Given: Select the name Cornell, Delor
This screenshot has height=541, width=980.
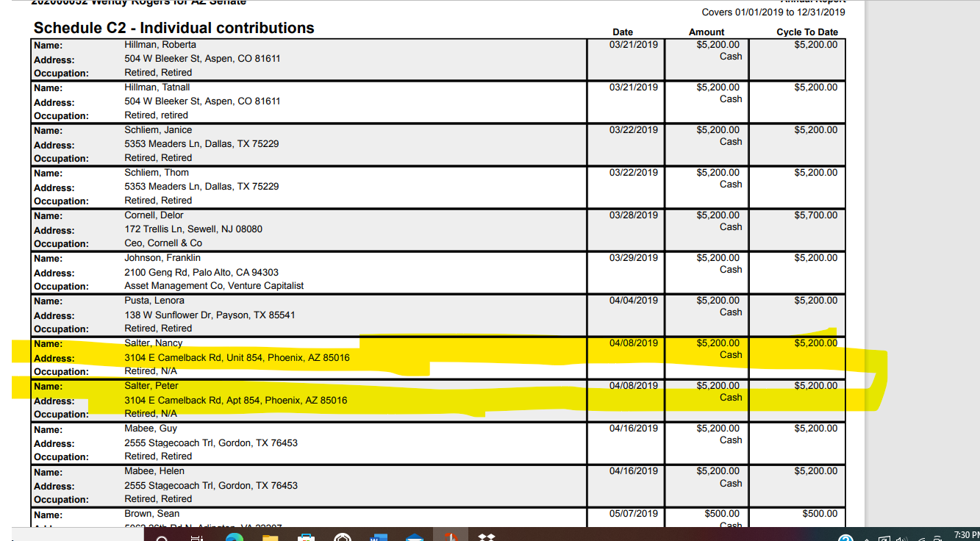Looking at the screenshot, I should coord(154,215).
